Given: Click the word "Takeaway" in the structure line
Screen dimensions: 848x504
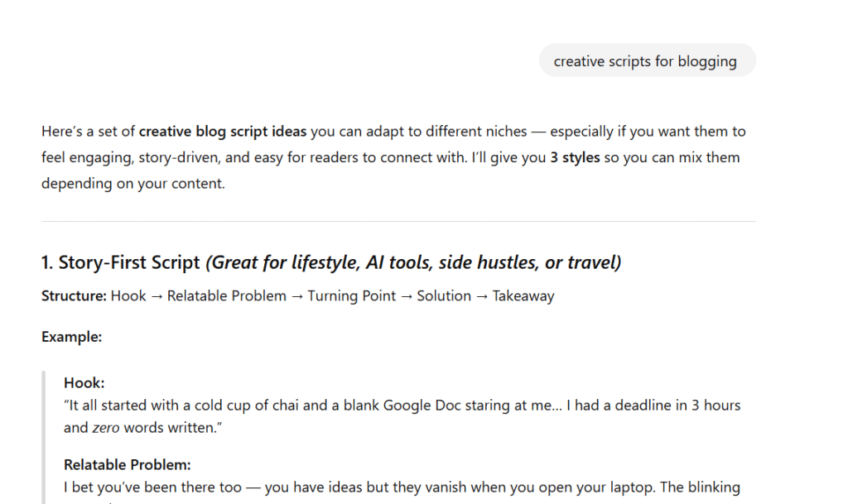Looking at the screenshot, I should point(523,296).
